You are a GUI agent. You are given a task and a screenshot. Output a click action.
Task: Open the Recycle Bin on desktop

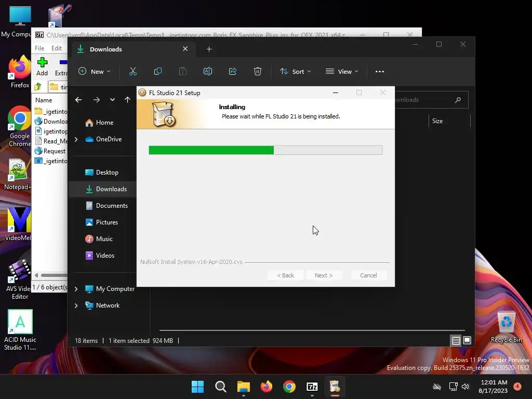[x=506, y=327]
